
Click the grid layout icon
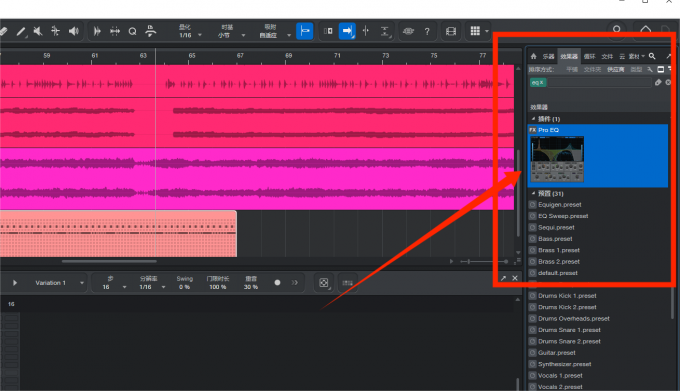475,31
